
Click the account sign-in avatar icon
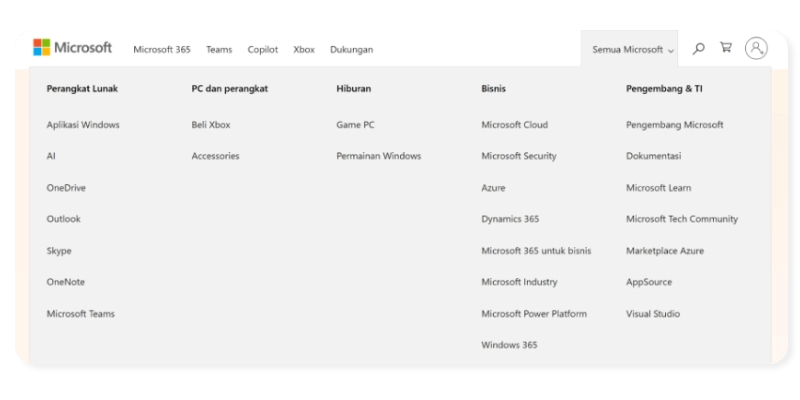[756, 48]
